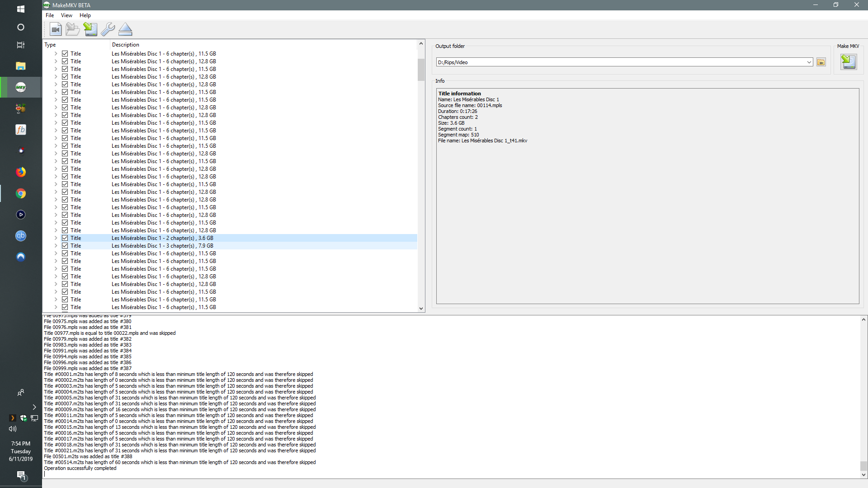The width and height of the screenshot is (868, 488).
Task: Open the Action Center notifications icon
Action: 22,475
